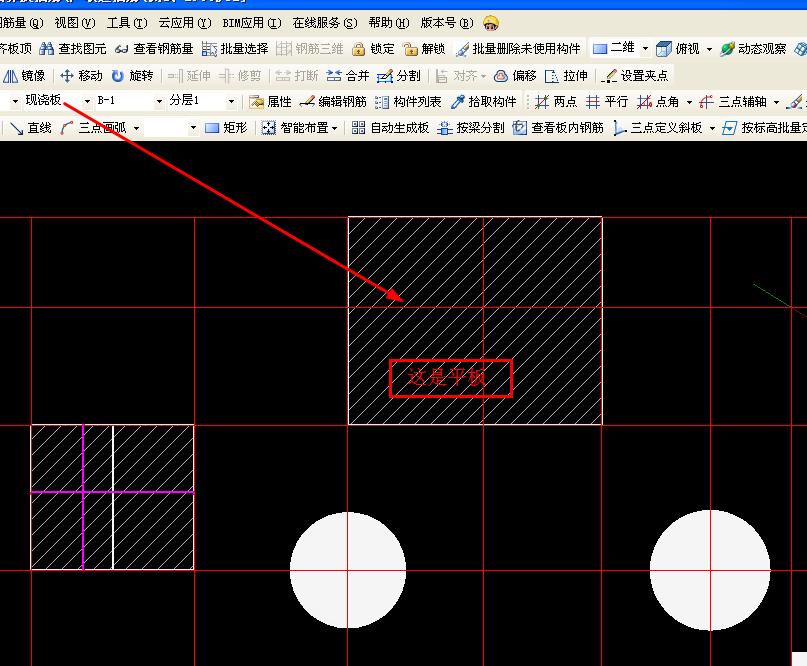
Task: Activate 动态观察 orbit tool
Action: [753, 49]
